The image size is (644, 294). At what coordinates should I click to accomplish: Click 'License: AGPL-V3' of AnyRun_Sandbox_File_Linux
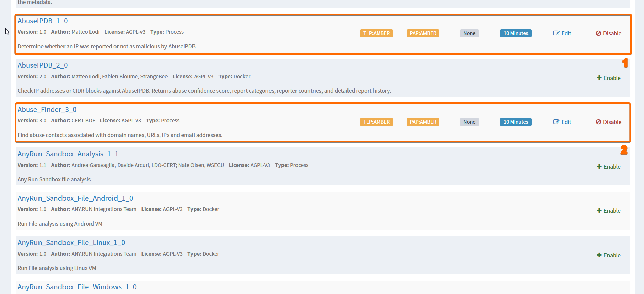162,254
